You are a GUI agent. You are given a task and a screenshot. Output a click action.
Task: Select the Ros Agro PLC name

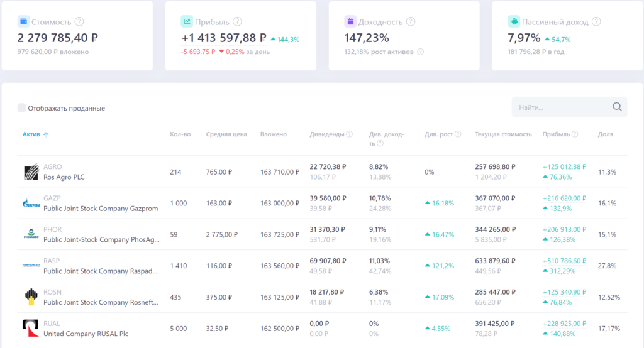64,177
